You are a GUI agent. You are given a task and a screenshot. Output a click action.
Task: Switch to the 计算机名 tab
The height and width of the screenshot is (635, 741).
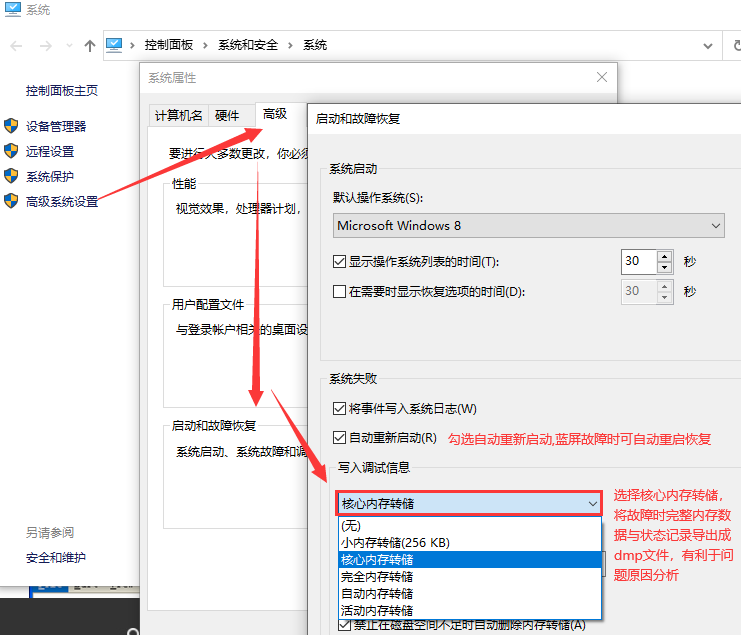pyautogui.click(x=179, y=115)
